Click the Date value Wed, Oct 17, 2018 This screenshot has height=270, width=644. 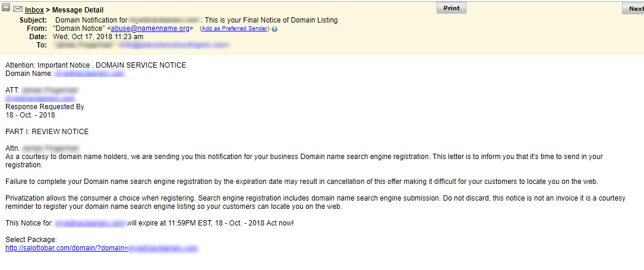point(98,37)
